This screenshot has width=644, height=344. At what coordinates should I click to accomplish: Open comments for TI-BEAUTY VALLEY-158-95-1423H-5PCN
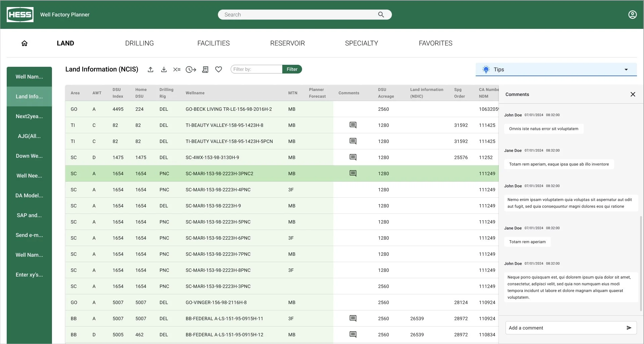(x=353, y=141)
